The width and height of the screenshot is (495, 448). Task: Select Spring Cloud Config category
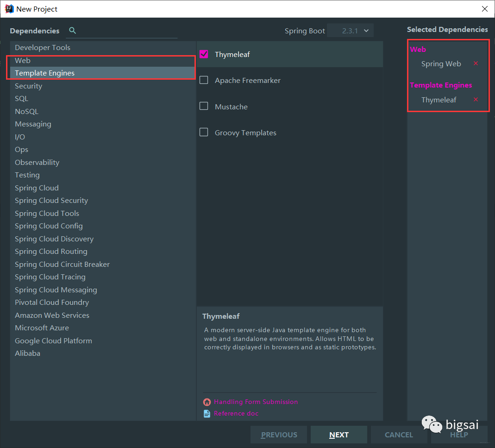(103, 226)
